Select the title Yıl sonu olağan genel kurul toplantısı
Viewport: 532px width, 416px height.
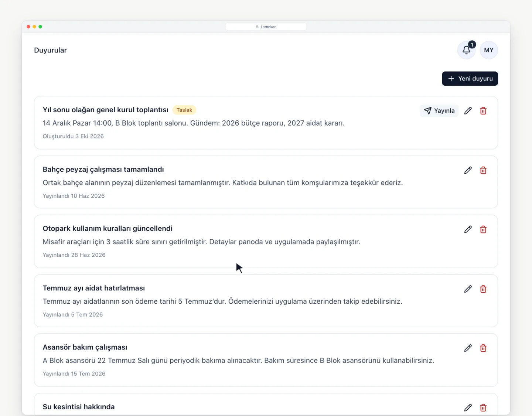(x=105, y=110)
